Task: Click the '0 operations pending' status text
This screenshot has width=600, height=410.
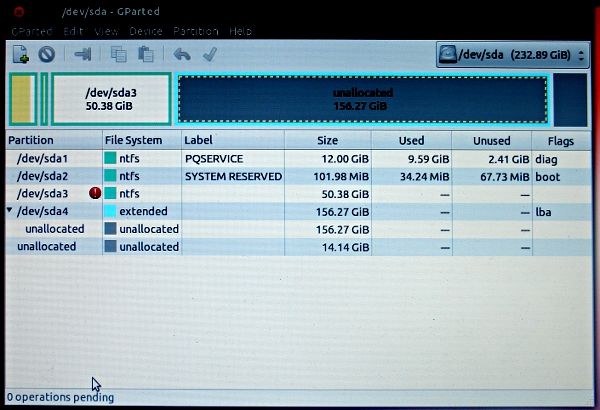Action: (x=60, y=397)
